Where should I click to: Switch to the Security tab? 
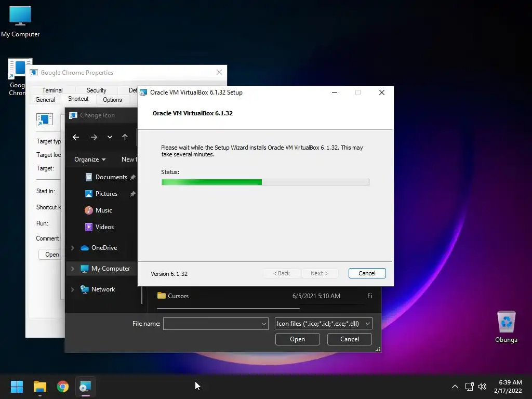[96, 90]
